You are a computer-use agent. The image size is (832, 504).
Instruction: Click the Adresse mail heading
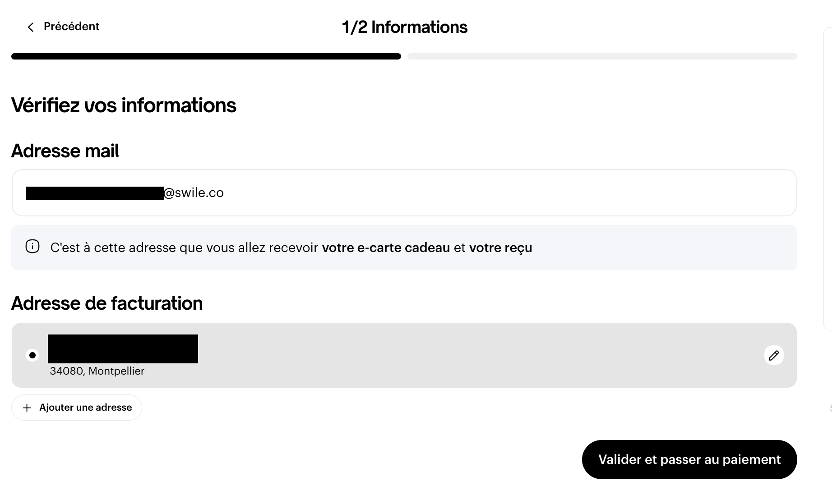coord(65,151)
